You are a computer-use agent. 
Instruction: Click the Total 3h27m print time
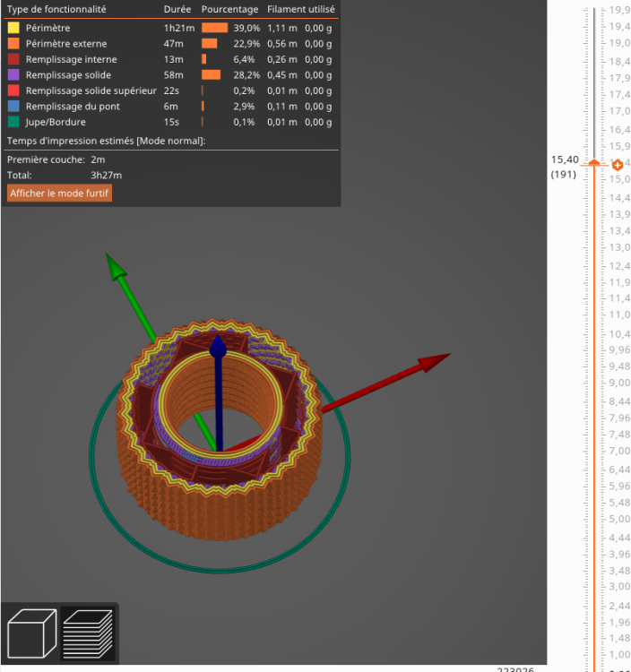107,176
